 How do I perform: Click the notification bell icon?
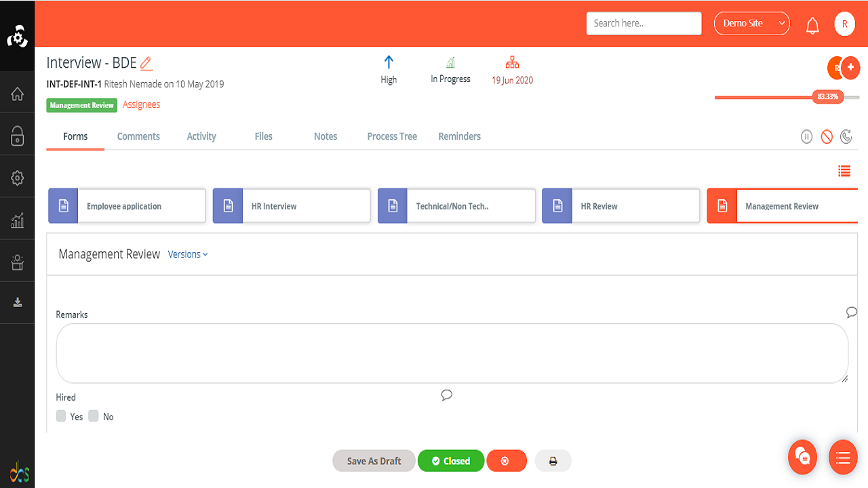[x=812, y=26]
